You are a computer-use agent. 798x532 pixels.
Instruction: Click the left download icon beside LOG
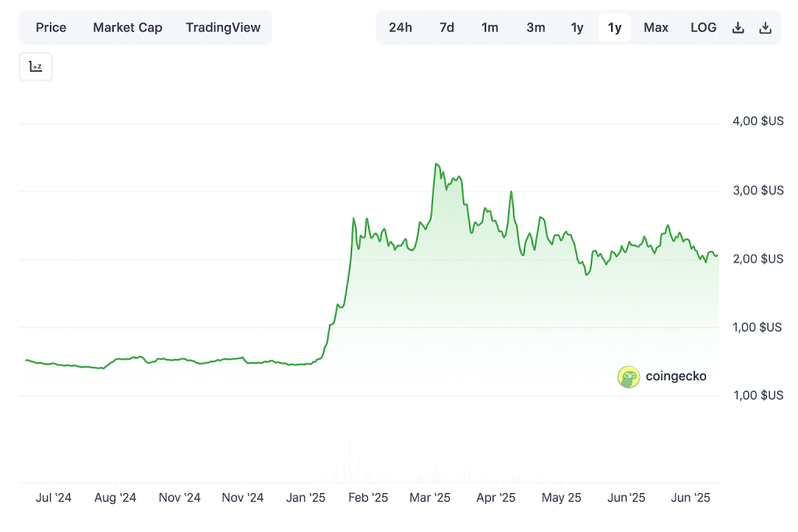(x=738, y=28)
